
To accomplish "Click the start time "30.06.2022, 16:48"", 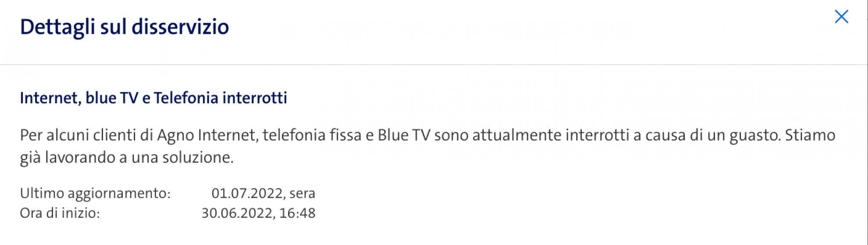I will 258,213.
